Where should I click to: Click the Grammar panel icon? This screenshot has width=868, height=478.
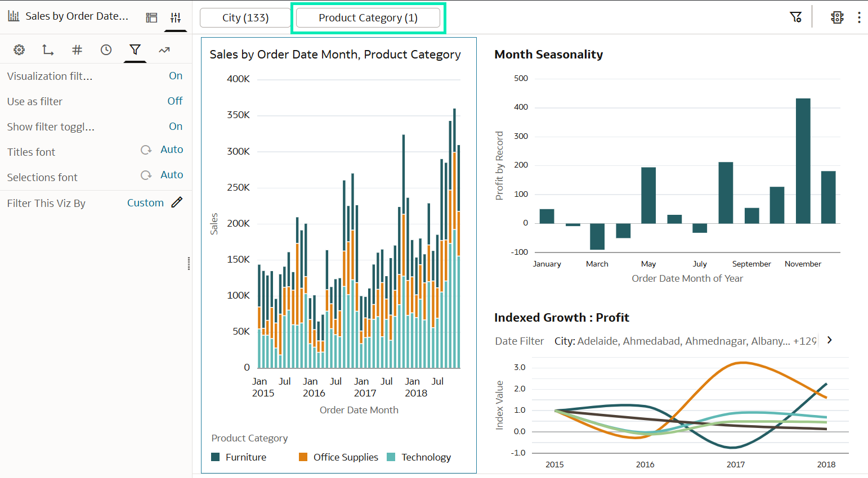point(151,17)
